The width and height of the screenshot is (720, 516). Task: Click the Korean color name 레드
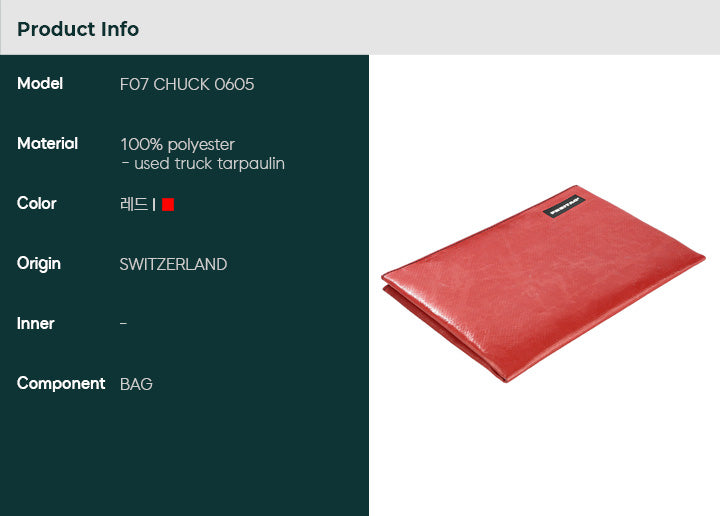click(x=134, y=204)
